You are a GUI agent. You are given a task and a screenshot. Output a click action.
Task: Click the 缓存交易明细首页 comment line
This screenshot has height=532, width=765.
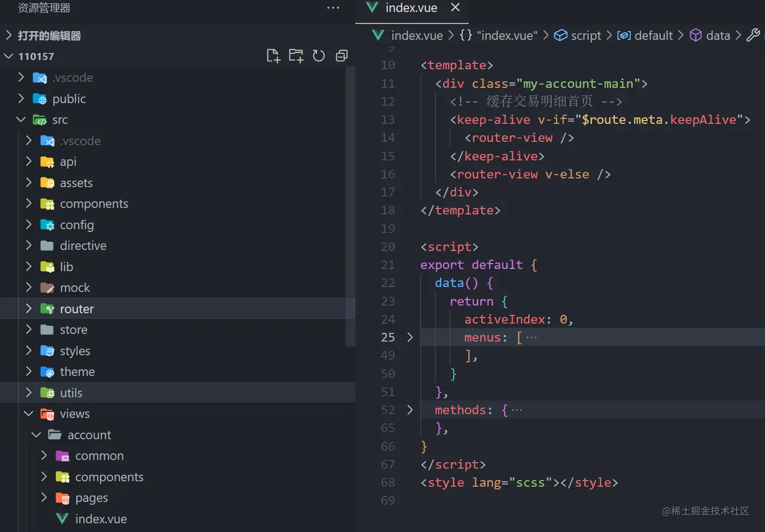pos(536,101)
